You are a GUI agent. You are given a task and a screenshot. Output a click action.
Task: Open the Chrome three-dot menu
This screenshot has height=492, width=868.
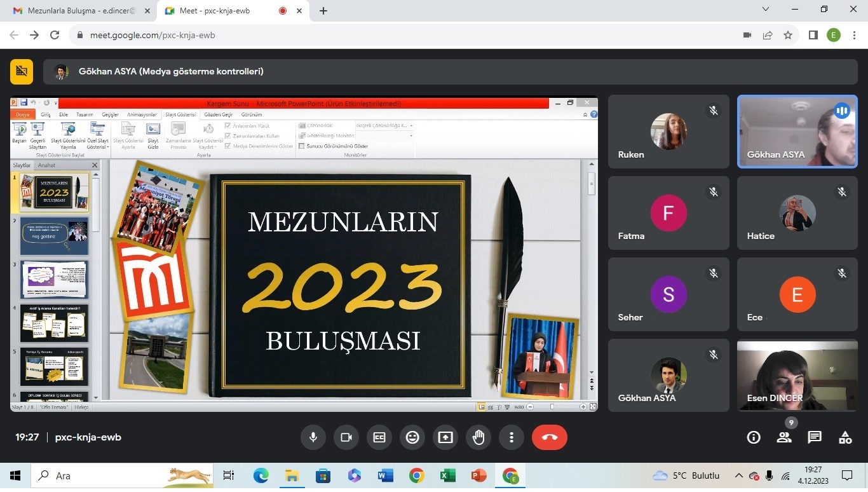pos(855,35)
